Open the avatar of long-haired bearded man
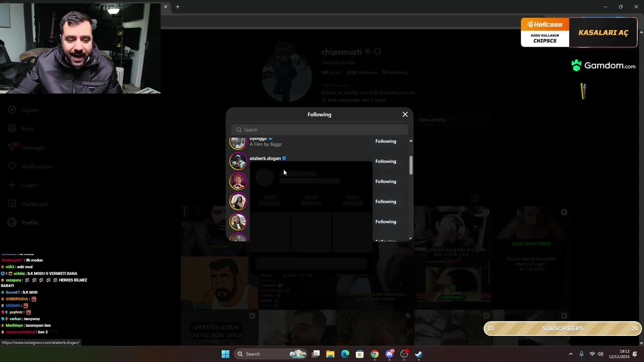Screen dimensions: 644x362 (x=238, y=222)
